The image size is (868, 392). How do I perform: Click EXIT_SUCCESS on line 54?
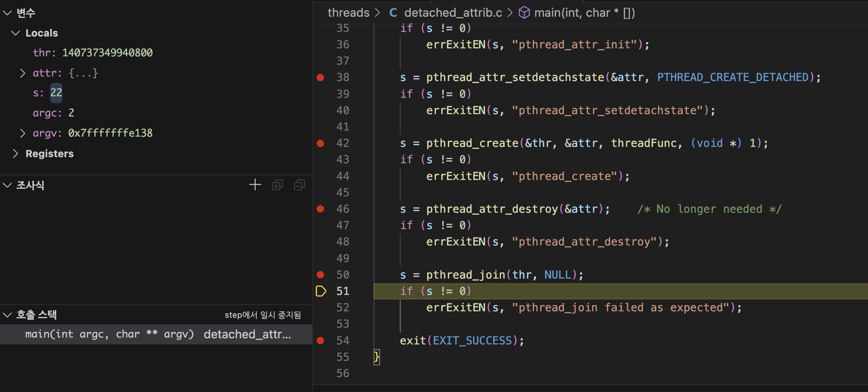point(472,341)
